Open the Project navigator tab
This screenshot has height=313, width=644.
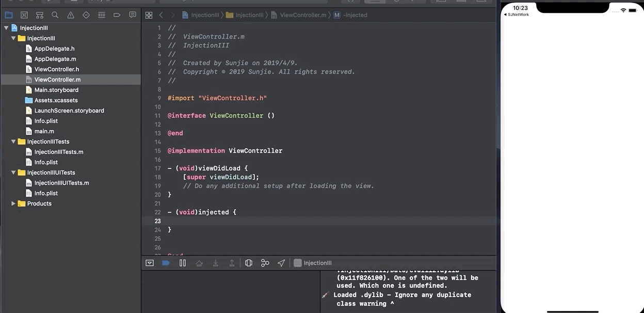click(9, 15)
